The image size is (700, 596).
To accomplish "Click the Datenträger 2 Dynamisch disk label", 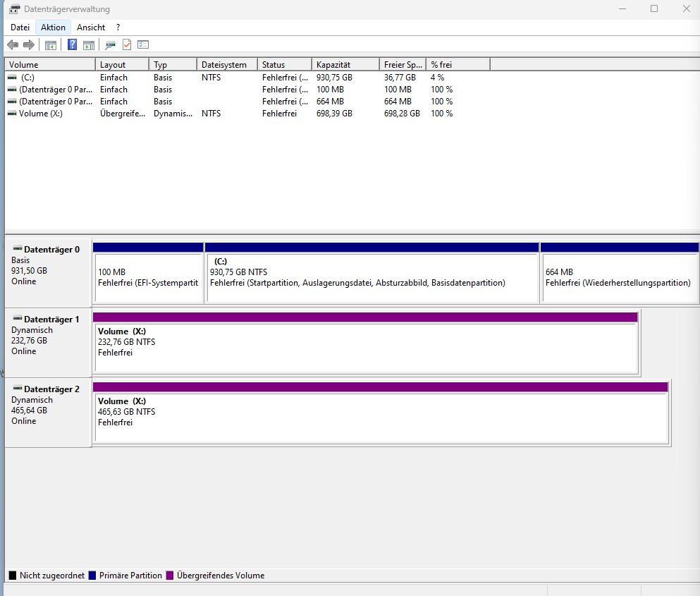I will [x=48, y=413].
